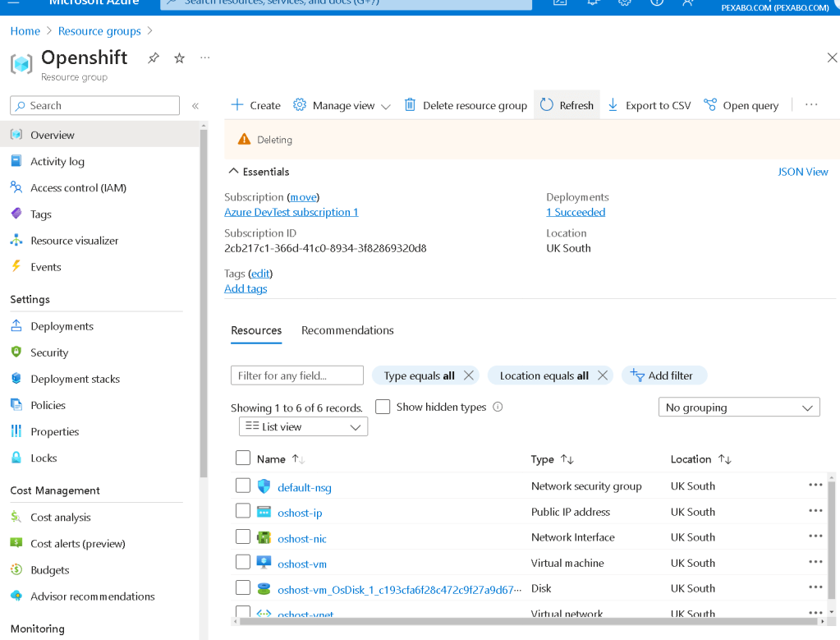The height and width of the screenshot is (640, 840).
Task: Open the ellipsis menu beside the Openshift title
Action: tap(204, 58)
